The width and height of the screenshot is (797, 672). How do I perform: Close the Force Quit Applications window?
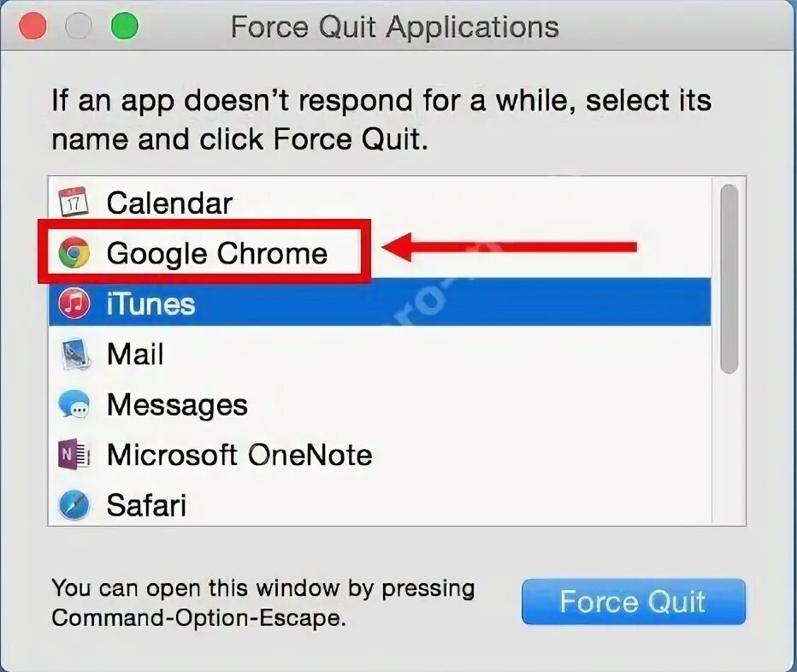[x=32, y=26]
